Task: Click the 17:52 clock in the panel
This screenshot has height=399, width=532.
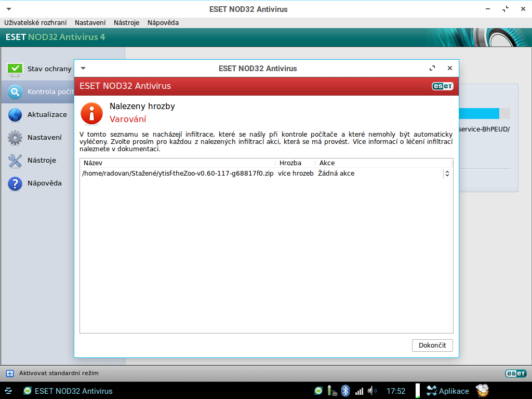Action: coord(396,391)
